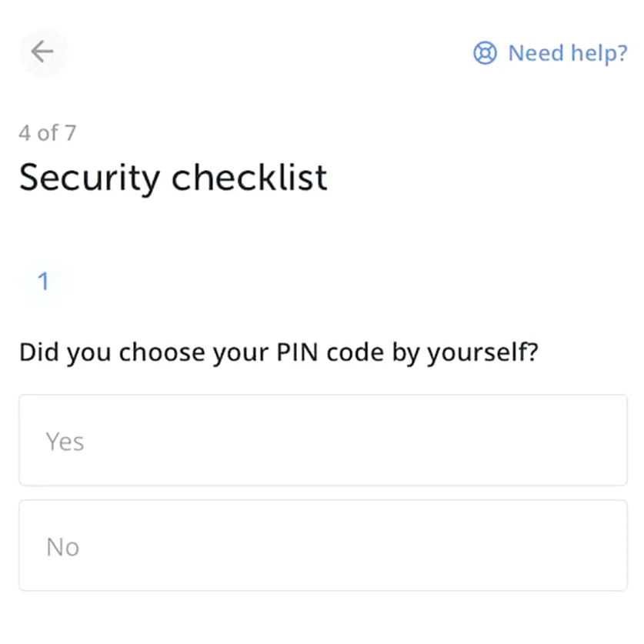Click the word No inside its option
Viewport: 644px width, 644px height.
tap(62, 547)
